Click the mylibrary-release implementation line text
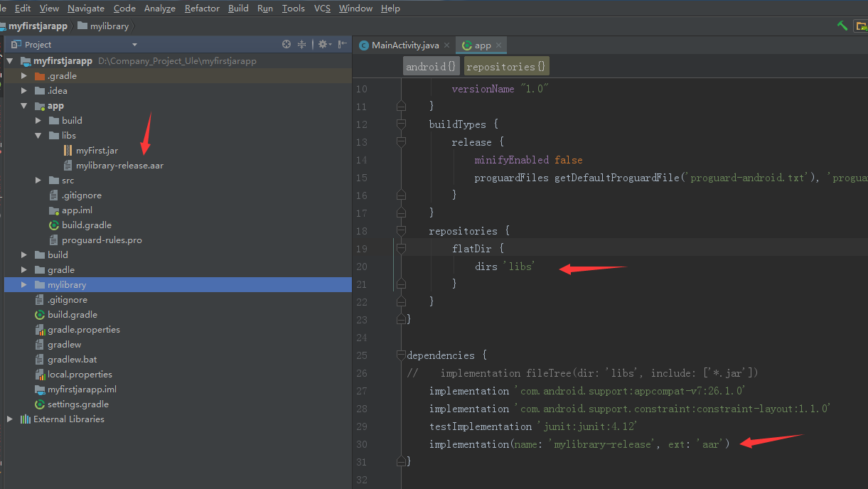Image resolution: width=868 pixels, height=489 pixels. [579, 444]
